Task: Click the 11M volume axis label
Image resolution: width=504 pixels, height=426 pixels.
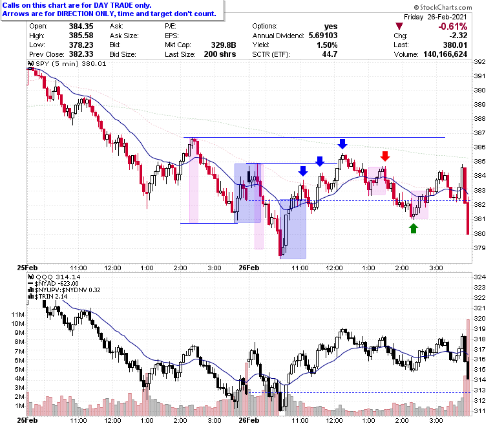Action: point(18,314)
